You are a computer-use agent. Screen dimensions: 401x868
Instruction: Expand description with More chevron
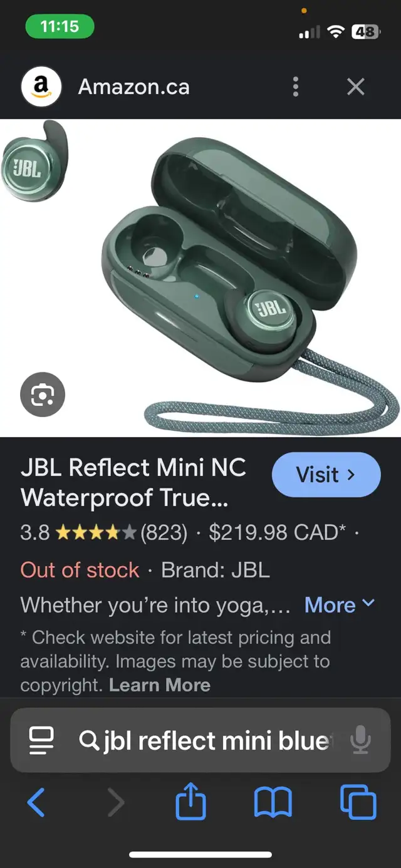[340, 605]
